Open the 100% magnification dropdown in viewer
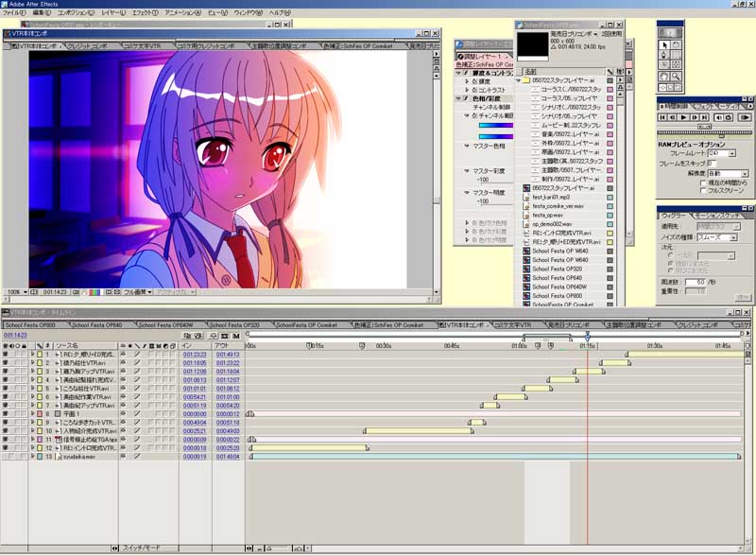The width and height of the screenshot is (756, 556). pos(16,292)
